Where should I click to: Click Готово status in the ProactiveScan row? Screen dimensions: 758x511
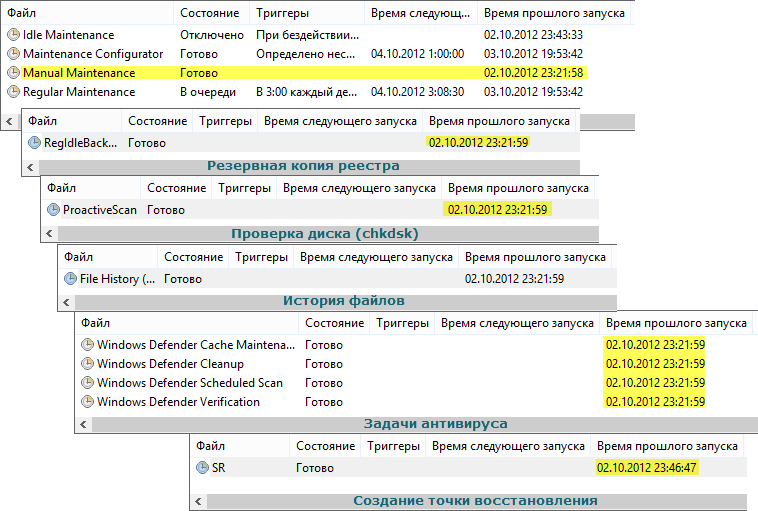166,210
